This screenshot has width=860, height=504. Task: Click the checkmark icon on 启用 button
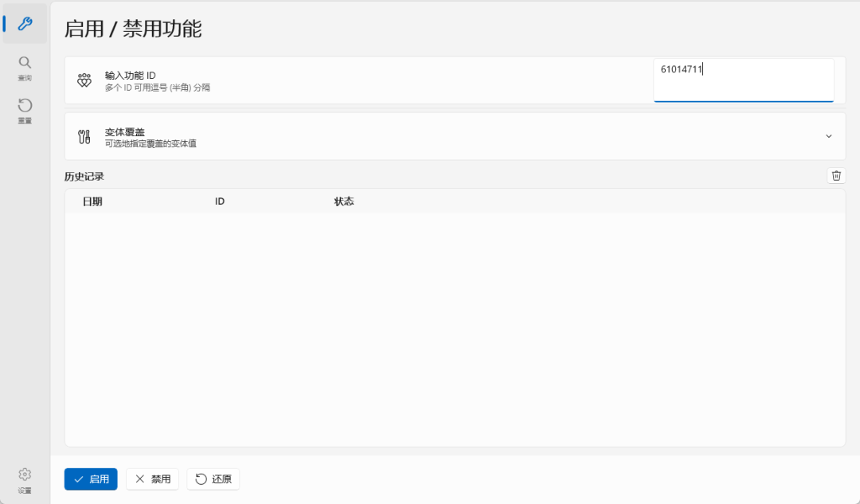[79, 479]
